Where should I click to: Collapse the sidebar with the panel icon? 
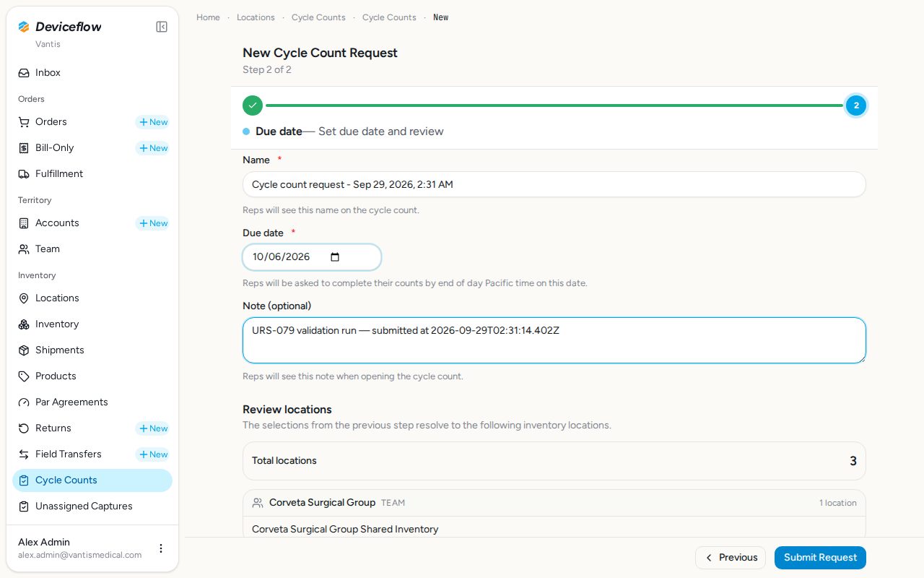(x=162, y=27)
